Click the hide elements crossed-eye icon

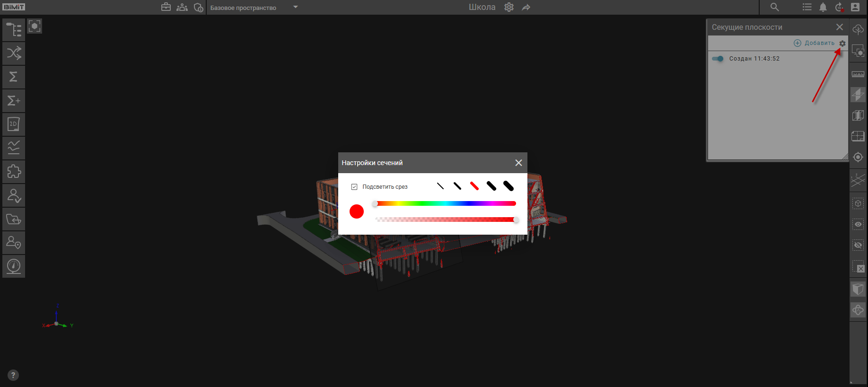(858, 245)
